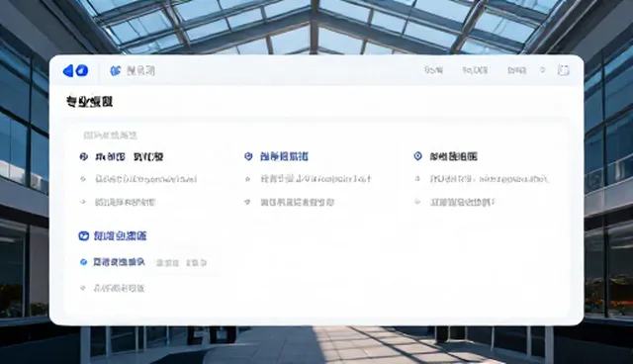Image resolution: width=633 pixels, height=364 pixels.
Task: Select the blue filled circle bullet item
Action: click(83, 262)
